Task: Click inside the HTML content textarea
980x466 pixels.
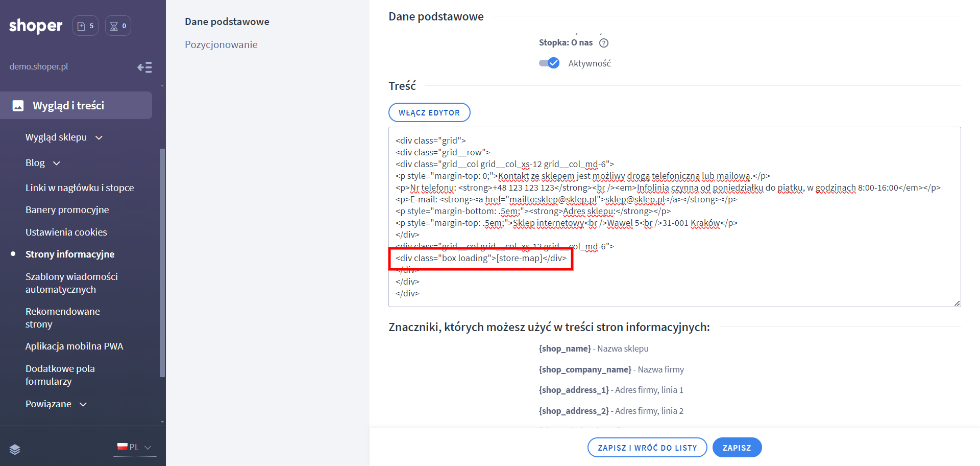Action: [x=715, y=276]
